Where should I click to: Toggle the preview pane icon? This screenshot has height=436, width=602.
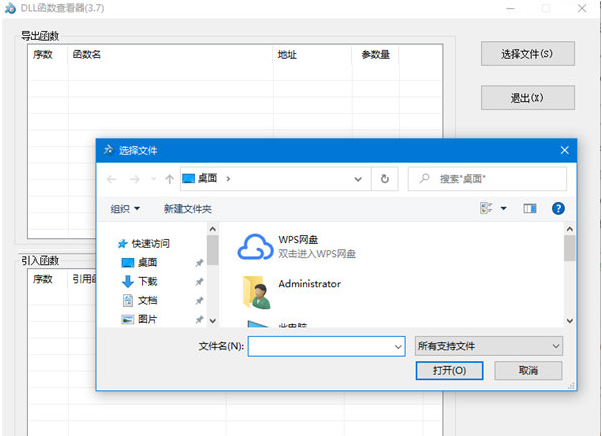point(530,208)
